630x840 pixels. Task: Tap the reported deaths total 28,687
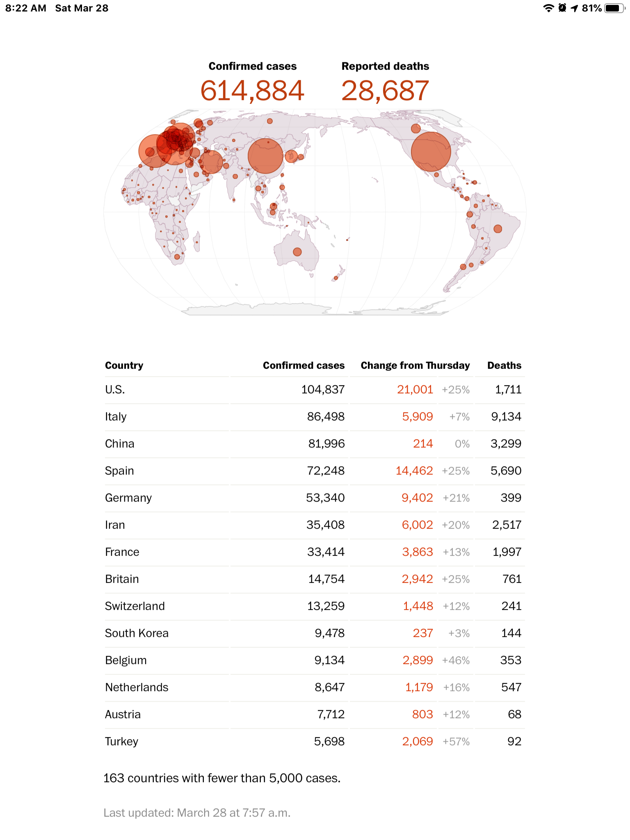pos(385,91)
